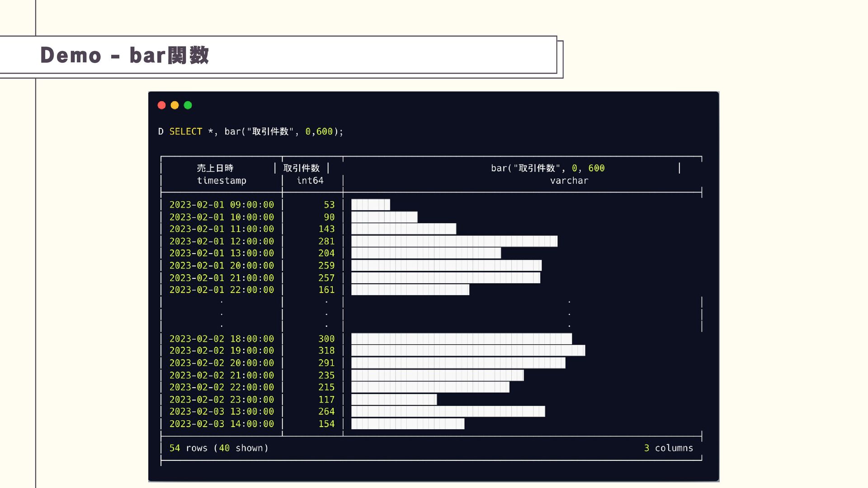
Task: Click the slide title Demo - bar関数
Action: [124, 55]
